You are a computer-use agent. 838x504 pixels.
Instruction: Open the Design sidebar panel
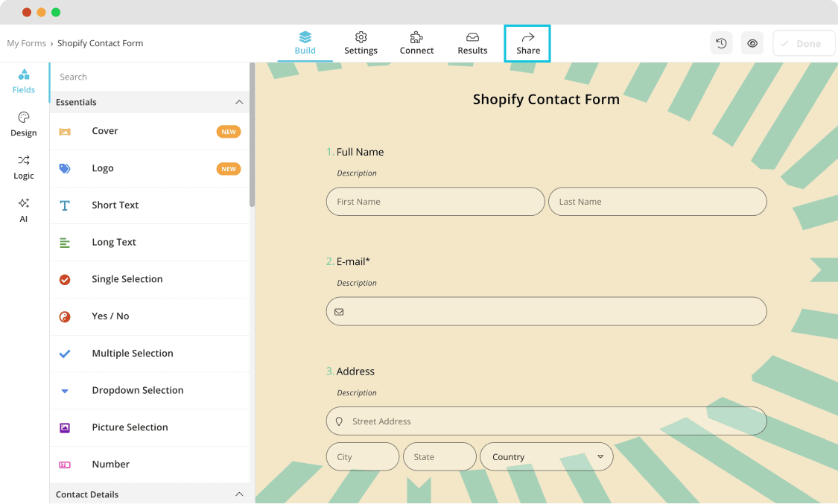pyautogui.click(x=24, y=124)
